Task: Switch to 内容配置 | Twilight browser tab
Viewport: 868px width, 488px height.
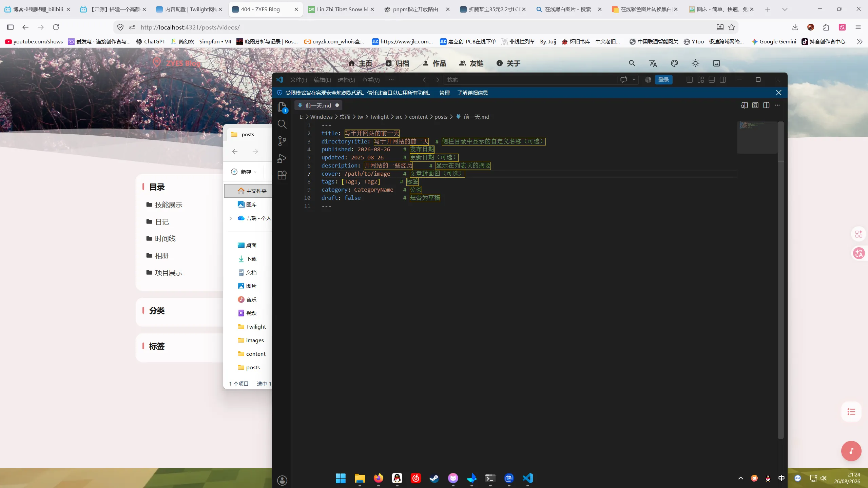Action: 189,9
